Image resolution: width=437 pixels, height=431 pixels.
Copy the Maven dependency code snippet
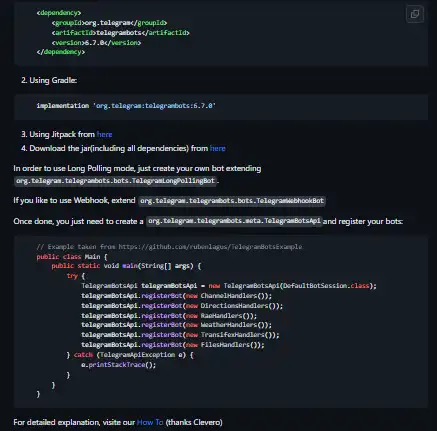(415, 14)
